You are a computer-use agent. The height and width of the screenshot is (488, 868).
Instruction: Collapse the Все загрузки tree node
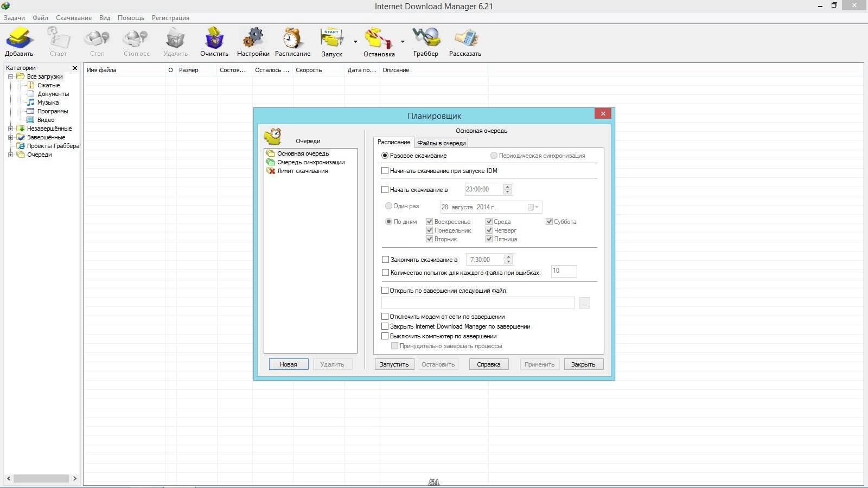point(10,76)
